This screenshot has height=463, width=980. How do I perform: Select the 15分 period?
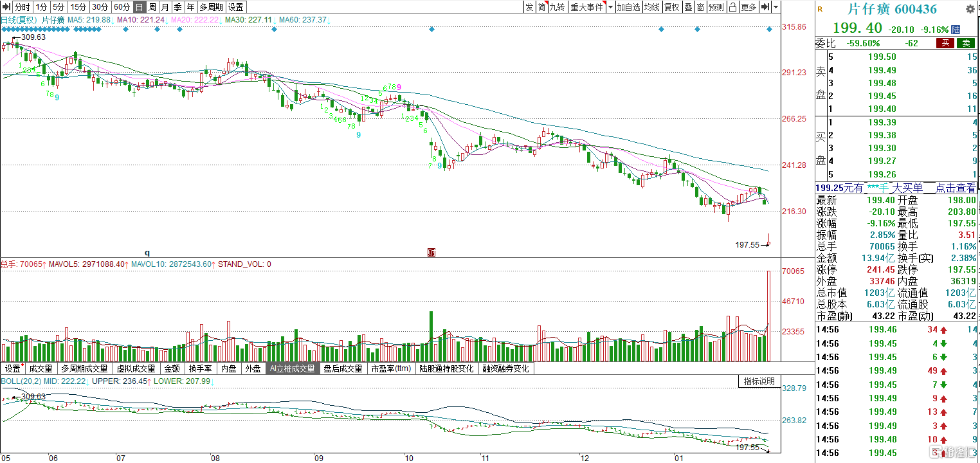(78, 7)
